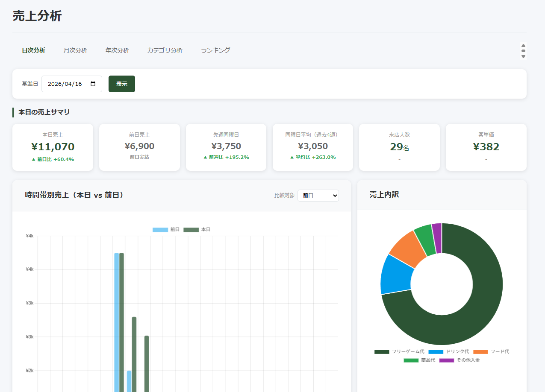Toggle the 商品代 legend item
Image resolution: width=545 pixels, height=392 pixels.
pos(419,360)
